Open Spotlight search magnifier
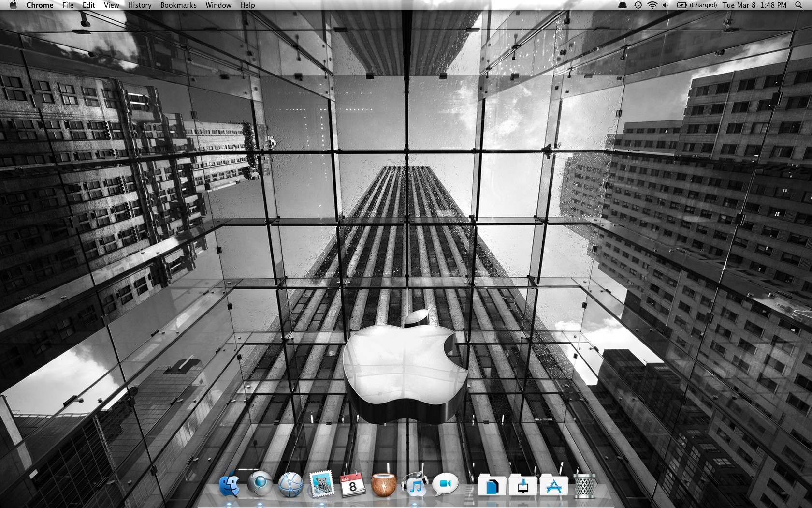 point(798,5)
